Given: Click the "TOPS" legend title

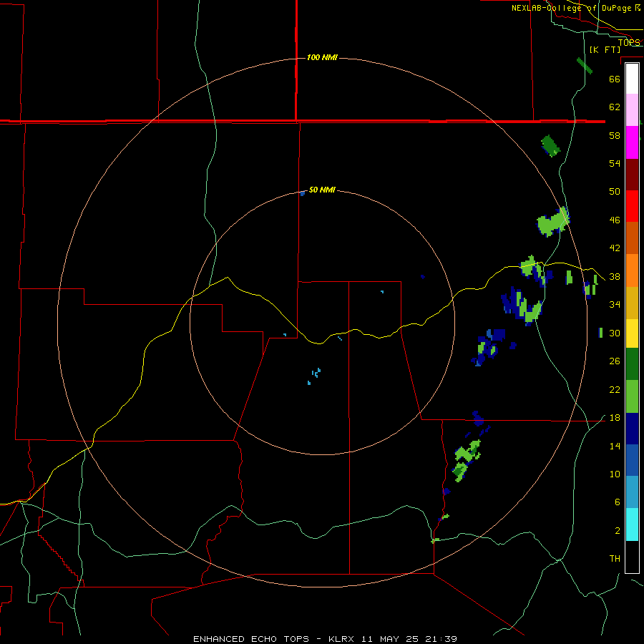Looking at the screenshot, I should pyautogui.click(x=629, y=42).
